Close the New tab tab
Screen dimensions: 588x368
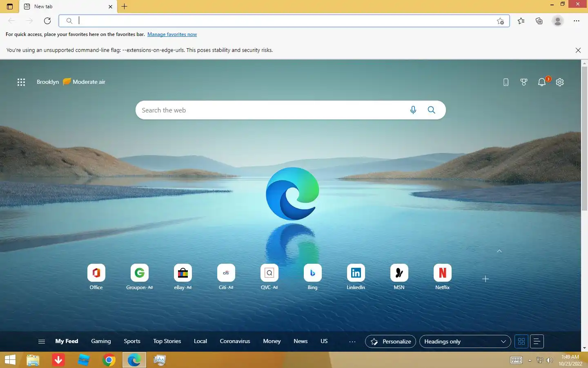[x=110, y=7]
